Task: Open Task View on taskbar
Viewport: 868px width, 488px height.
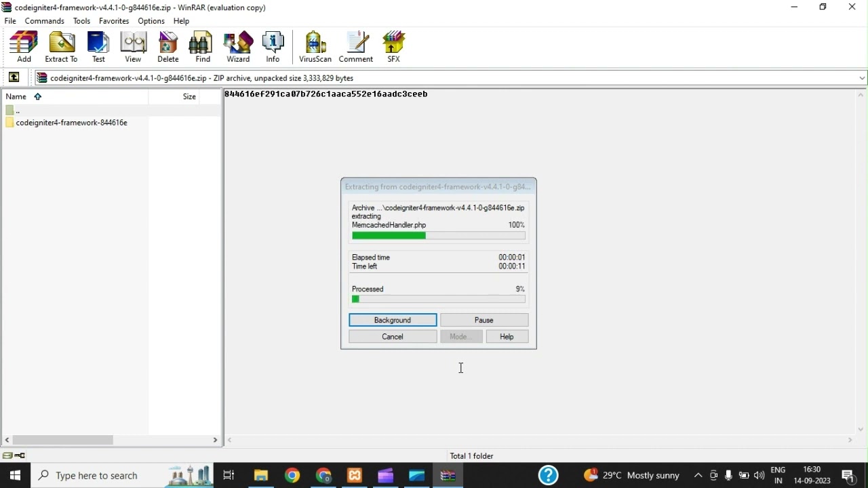Action: [229, 476]
